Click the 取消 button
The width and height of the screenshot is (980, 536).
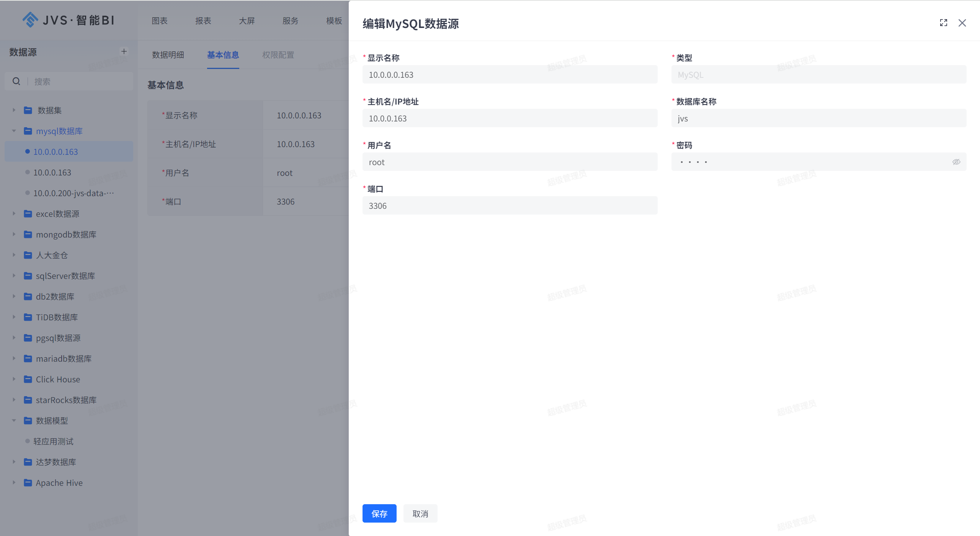(x=420, y=513)
